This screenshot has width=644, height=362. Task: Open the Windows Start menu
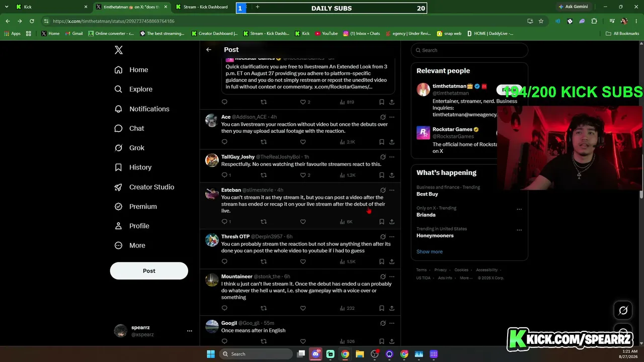click(x=211, y=354)
